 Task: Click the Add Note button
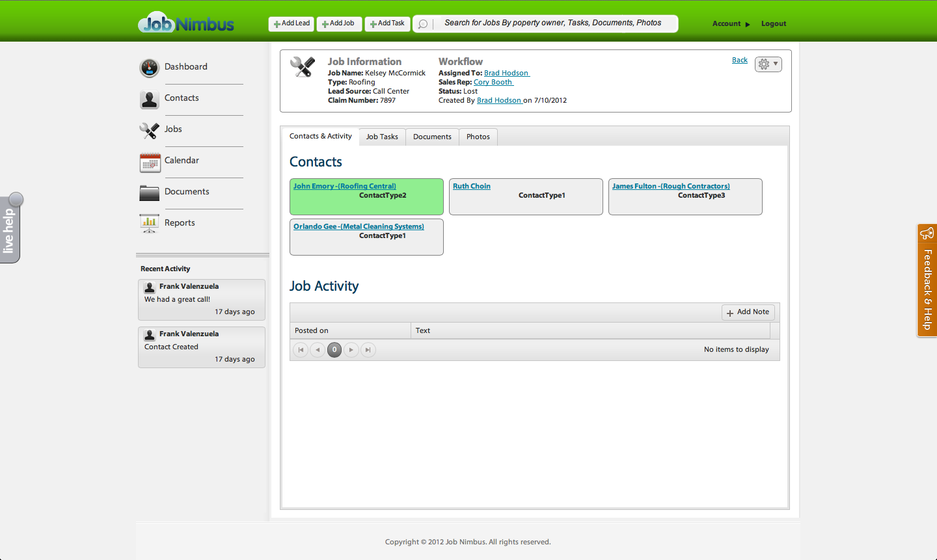click(x=748, y=312)
